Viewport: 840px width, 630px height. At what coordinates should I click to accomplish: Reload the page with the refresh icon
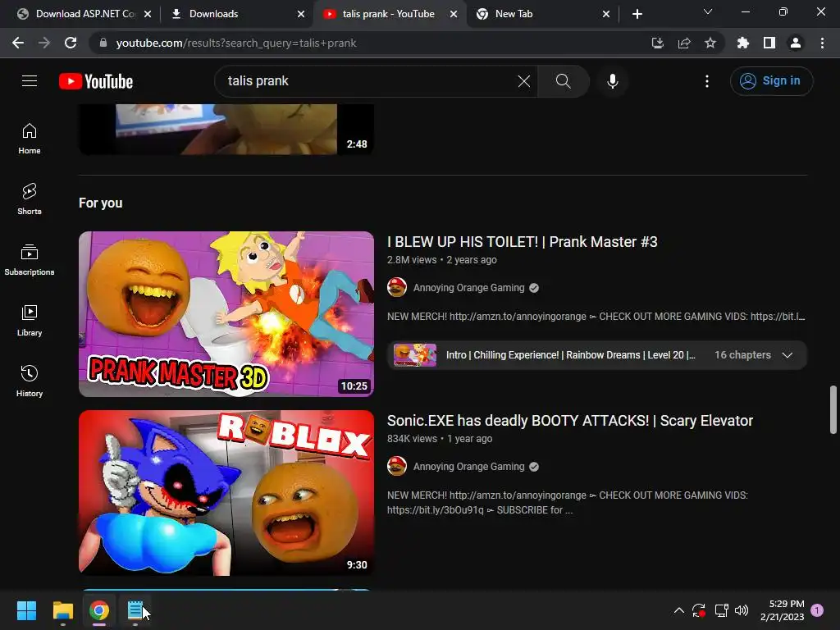click(71, 43)
